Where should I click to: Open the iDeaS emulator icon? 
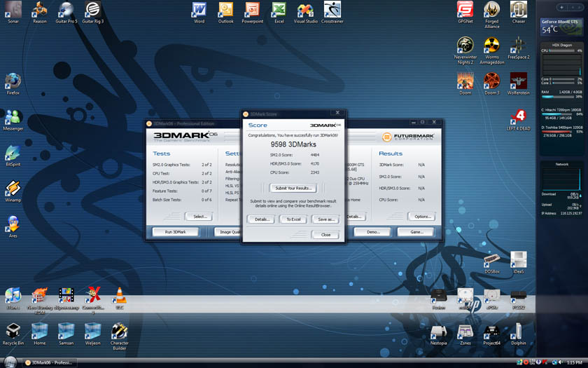click(519, 262)
